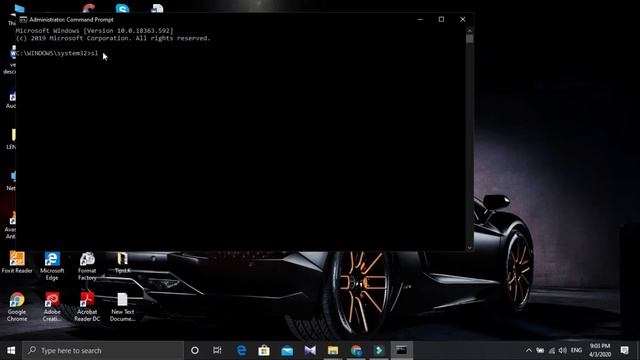The image size is (640, 360).
Task: Launch Edge from the taskbar
Action: click(241, 350)
